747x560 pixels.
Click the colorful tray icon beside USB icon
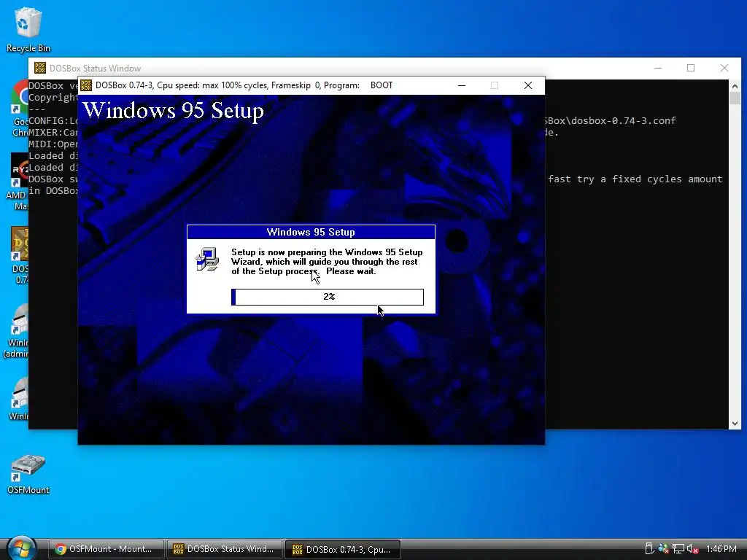[x=663, y=549]
